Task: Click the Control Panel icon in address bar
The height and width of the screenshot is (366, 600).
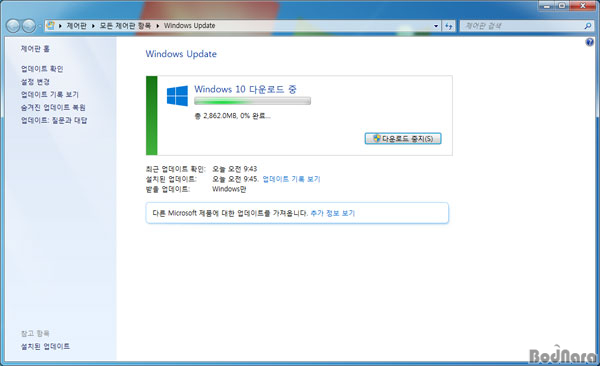Action: 50,26
